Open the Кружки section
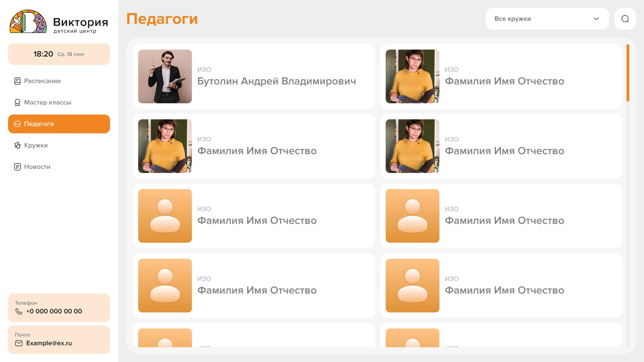The image size is (644, 362). point(59,145)
